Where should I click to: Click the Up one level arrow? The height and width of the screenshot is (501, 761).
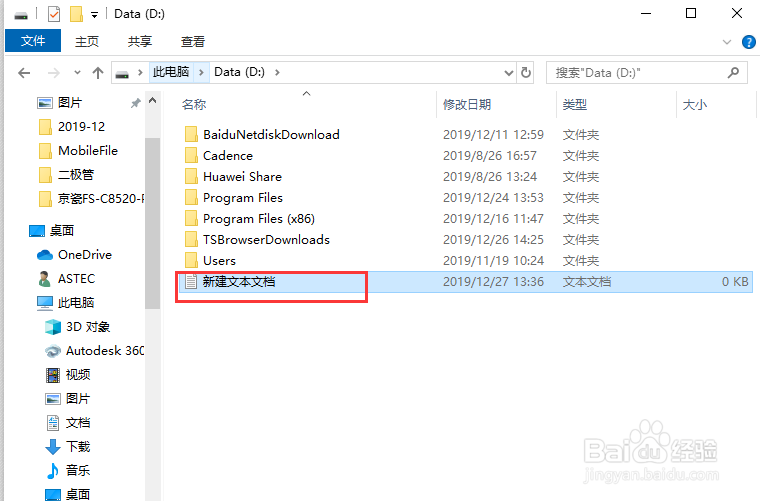point(98,73)
